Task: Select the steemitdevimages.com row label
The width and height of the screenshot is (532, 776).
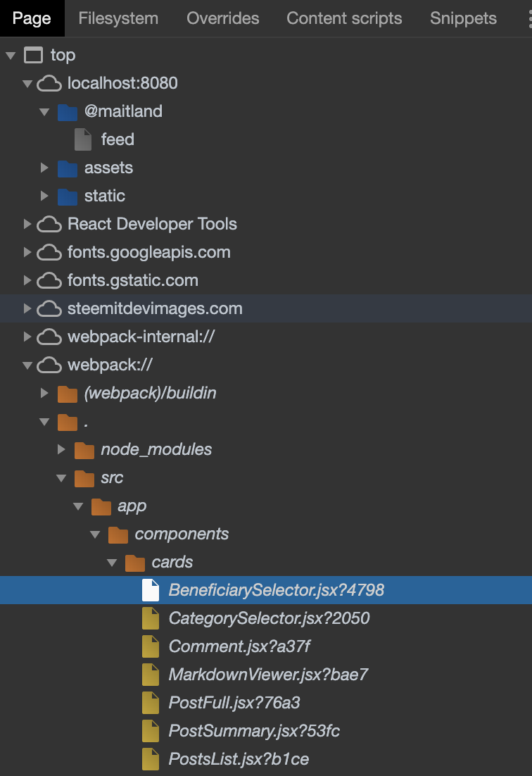Action: coord(155,309)
